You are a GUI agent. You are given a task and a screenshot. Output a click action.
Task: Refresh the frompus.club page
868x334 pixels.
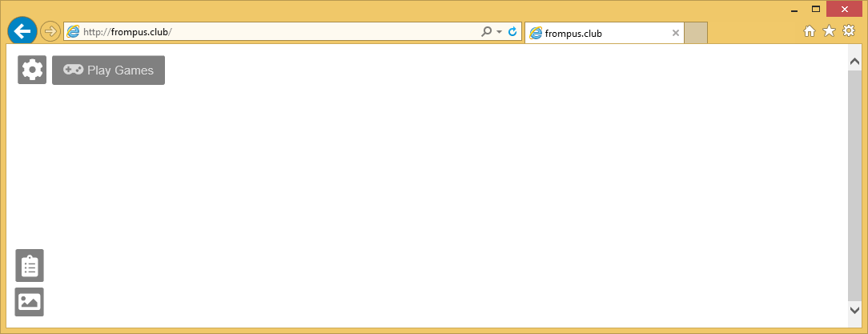[x=512, y=31]
